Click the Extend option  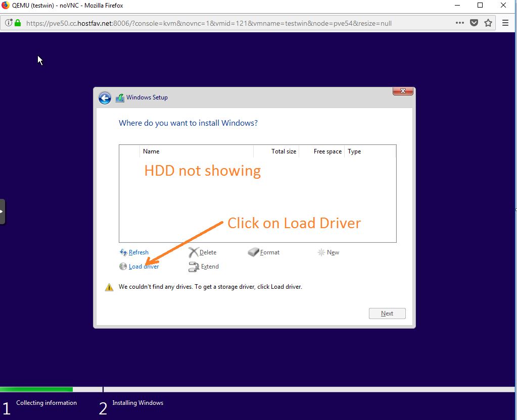pyautogui.click(x=210, y=267)
